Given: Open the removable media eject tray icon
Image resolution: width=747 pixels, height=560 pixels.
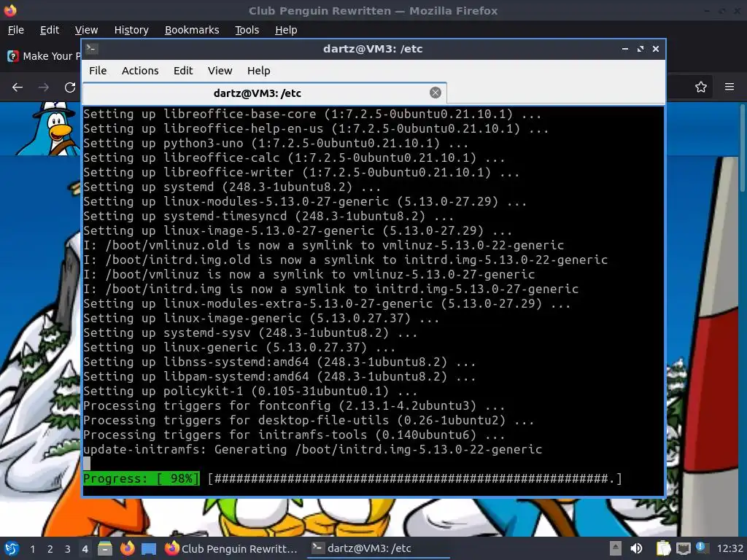Looking at the screenshot, I should (x=616, y=548).
